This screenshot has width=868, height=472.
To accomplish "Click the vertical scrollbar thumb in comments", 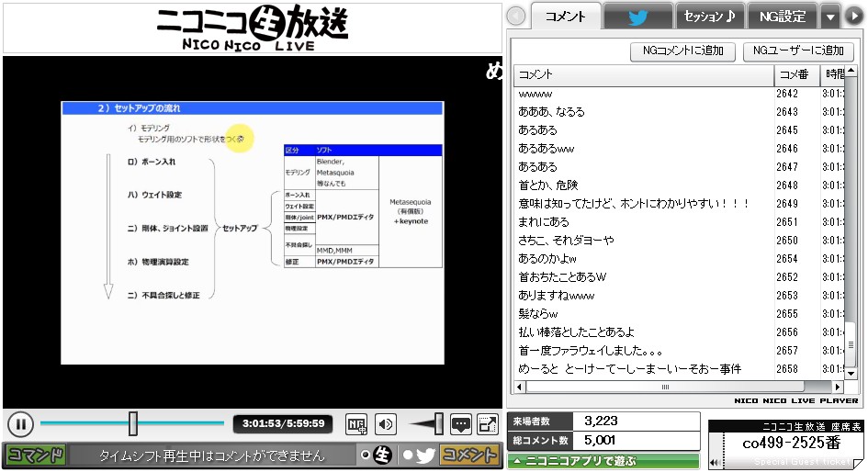I will tap(851, 344).
